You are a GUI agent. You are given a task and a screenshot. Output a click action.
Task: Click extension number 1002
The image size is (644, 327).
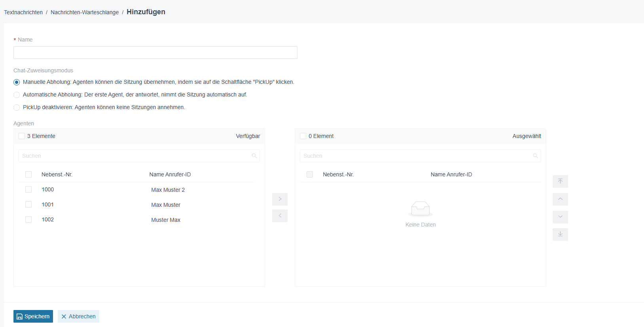click(x=48, y=219)
